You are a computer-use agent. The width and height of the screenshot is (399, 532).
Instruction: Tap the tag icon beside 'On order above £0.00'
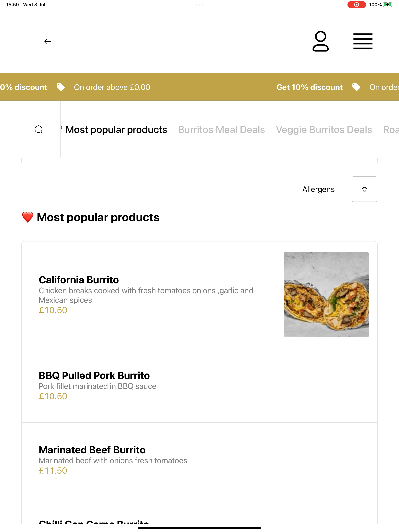61,87
